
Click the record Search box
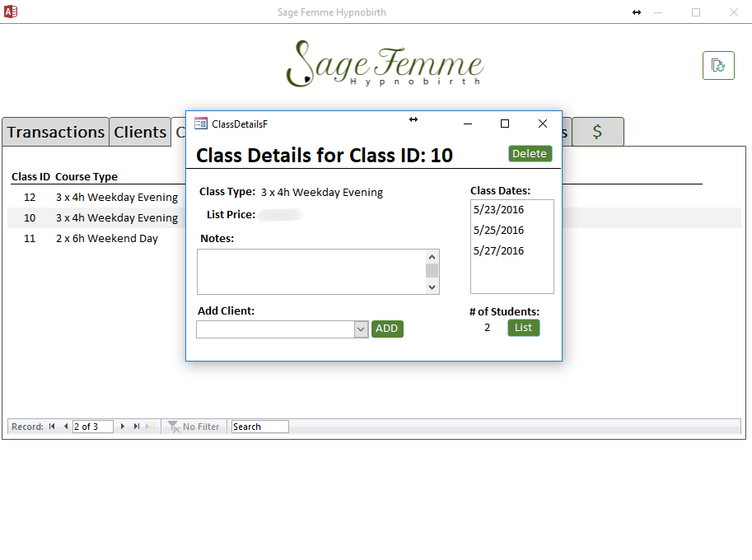[x=260, y=427]
